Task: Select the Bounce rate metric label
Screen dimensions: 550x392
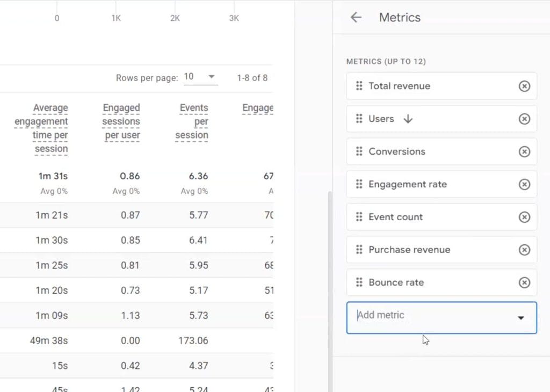Action: [x=396, y=282]
